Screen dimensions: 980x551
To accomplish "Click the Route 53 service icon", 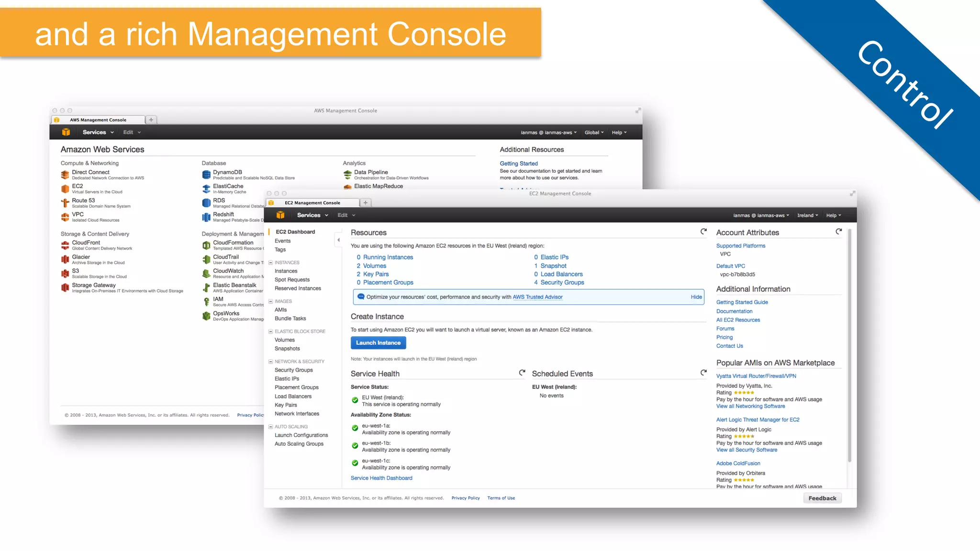I will [x=65, y=203].
